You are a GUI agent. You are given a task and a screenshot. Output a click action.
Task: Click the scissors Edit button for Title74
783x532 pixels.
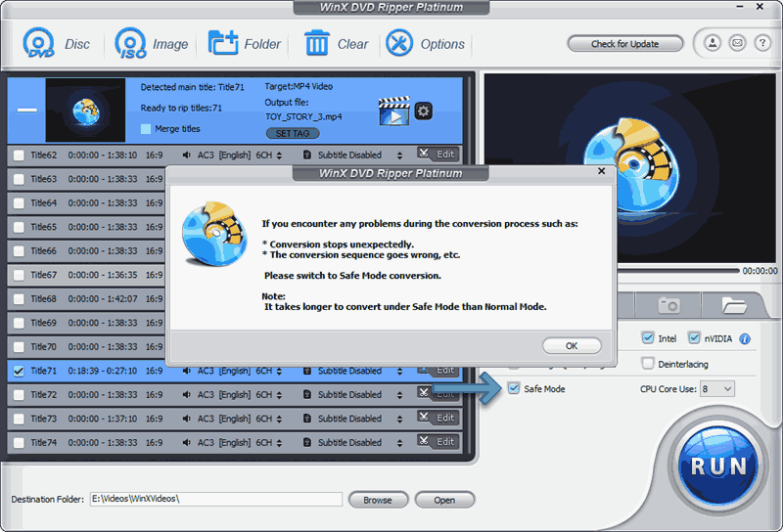[x=438, y=442]
